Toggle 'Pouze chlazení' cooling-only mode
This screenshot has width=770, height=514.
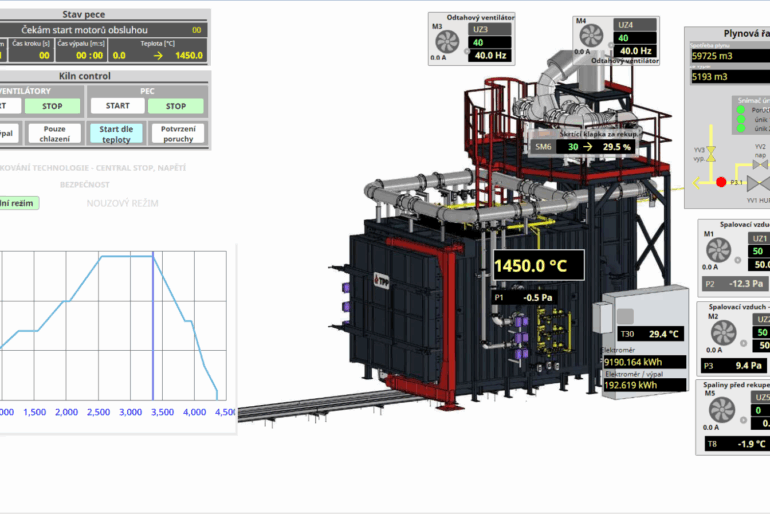tap(54, 134)
